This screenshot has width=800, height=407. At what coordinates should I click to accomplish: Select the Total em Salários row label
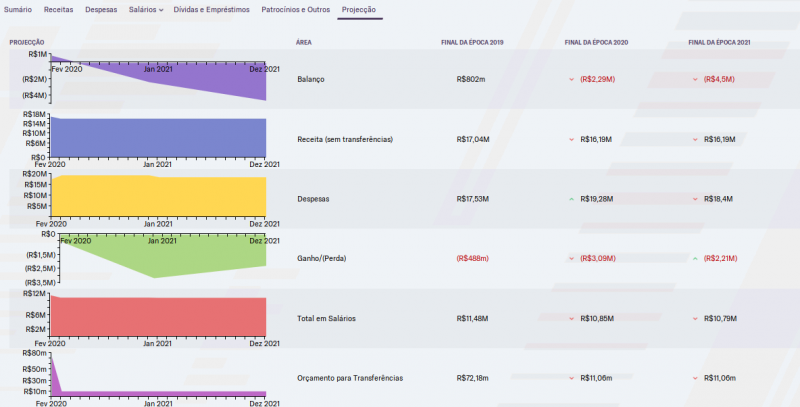pos(327,319)
